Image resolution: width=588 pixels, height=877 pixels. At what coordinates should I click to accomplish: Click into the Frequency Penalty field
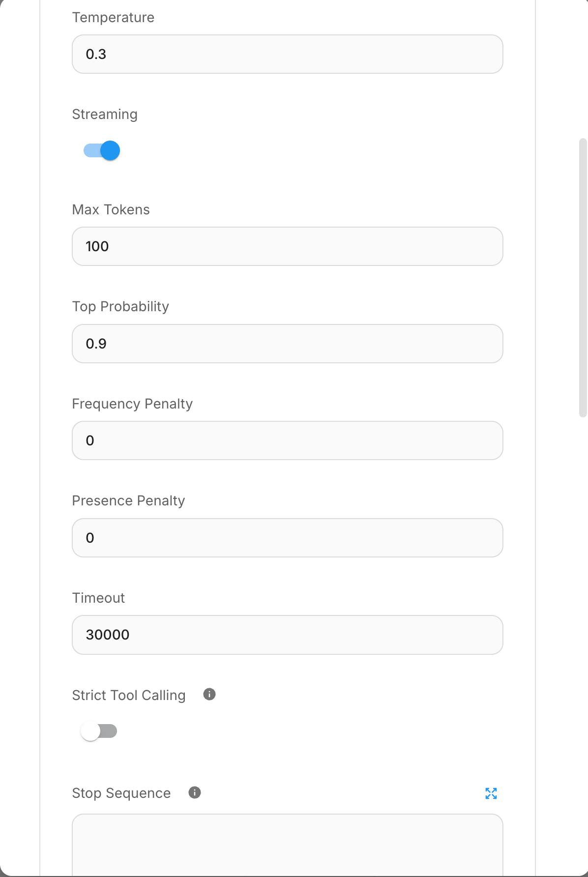pyautogui.click(x=287, y=440)
